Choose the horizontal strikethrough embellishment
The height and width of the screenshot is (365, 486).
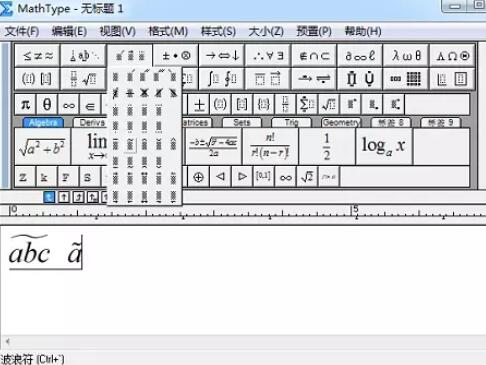pos(130,93)
